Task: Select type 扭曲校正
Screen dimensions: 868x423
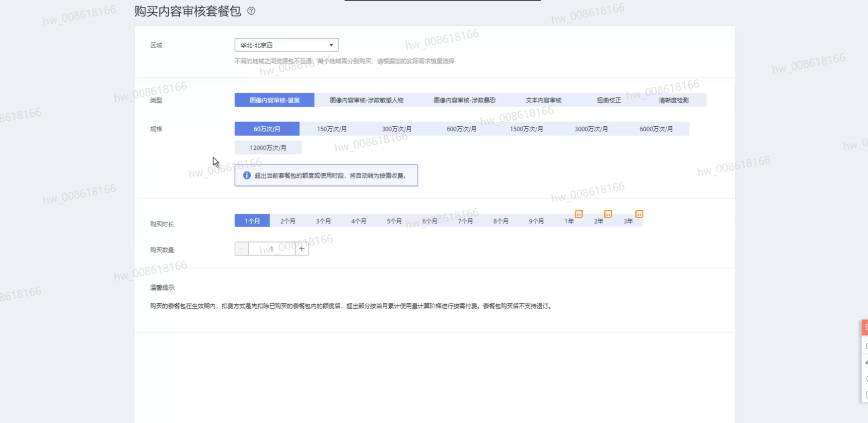Action: (609, 100)
